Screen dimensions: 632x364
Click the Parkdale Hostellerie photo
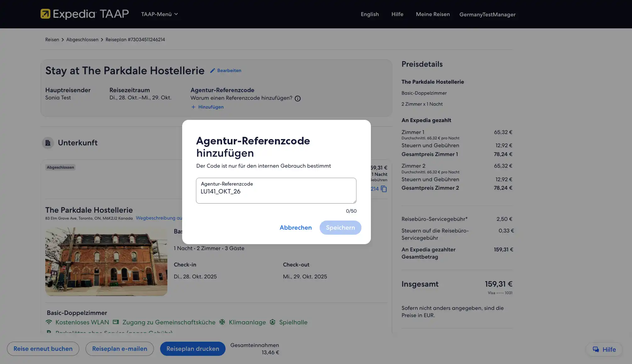[106, 261]
